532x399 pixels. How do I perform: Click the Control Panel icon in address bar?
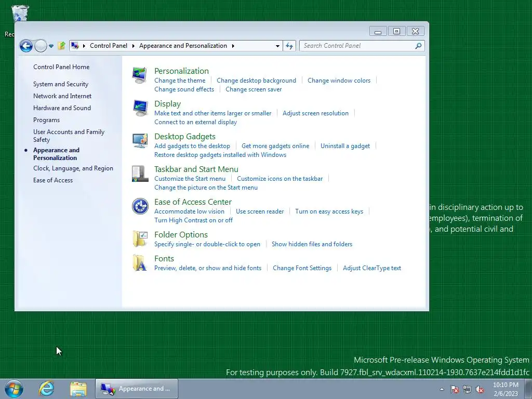tap(75, 46)
